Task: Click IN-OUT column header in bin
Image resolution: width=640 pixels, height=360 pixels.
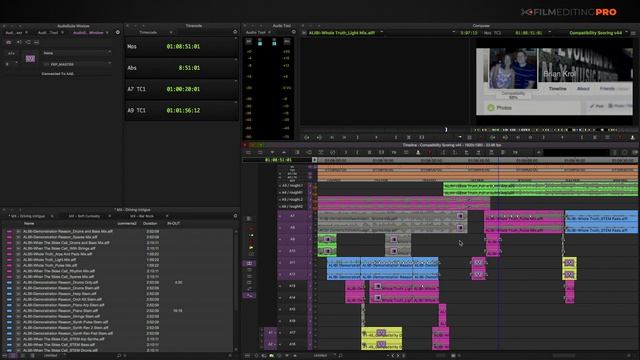Action: click(x=174, y=224)
